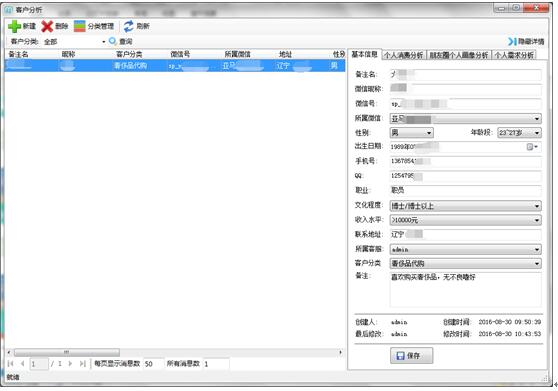
Task: Click the 昵称 column header
Action: coord(68,54)
